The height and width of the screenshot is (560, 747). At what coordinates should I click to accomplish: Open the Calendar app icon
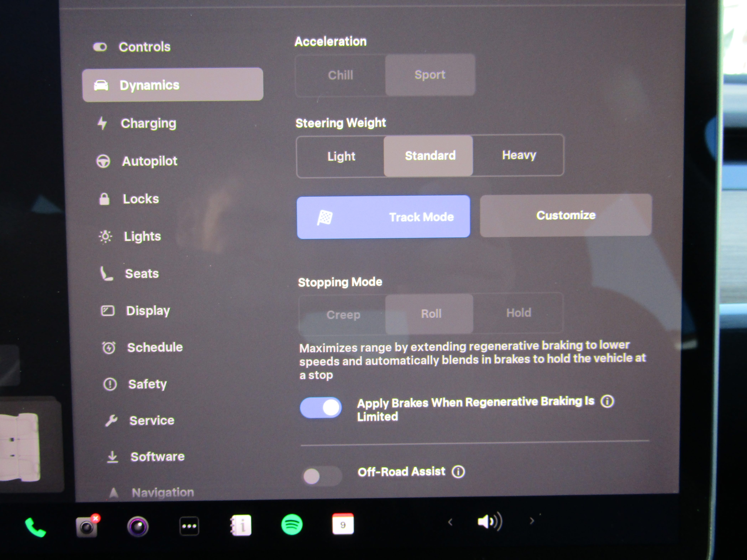pos(343,524)
